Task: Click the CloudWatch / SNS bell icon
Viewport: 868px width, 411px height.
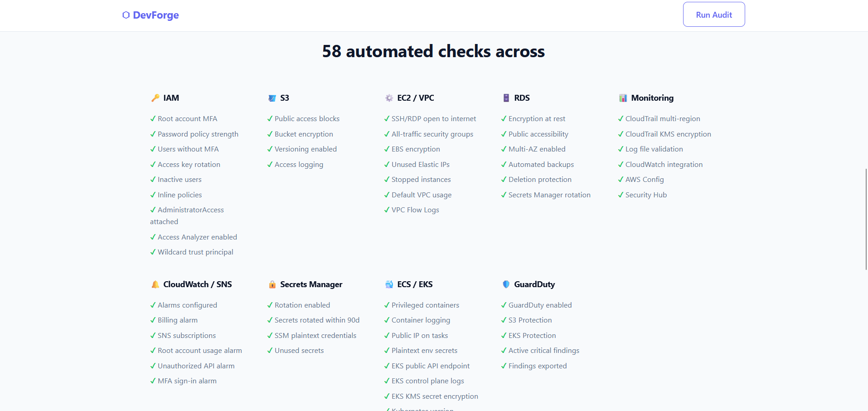Action: coord(155,284)
